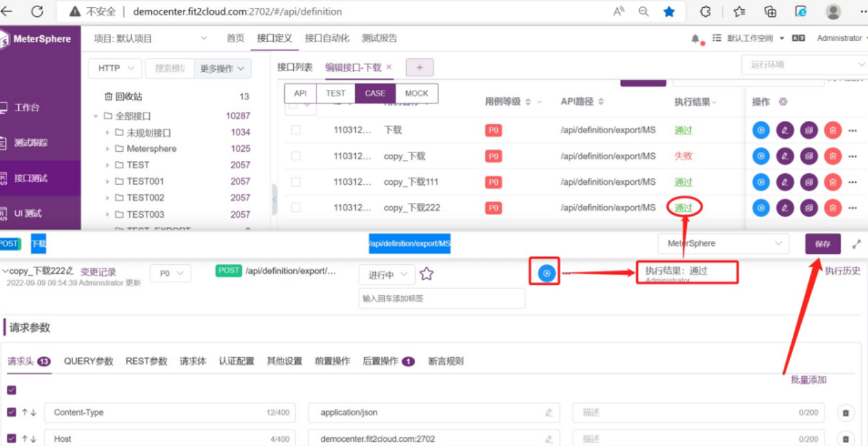Uncheck the Content-Type header checkbox
Viewport: 868px width, 446px height.
[x=12, y=412]
